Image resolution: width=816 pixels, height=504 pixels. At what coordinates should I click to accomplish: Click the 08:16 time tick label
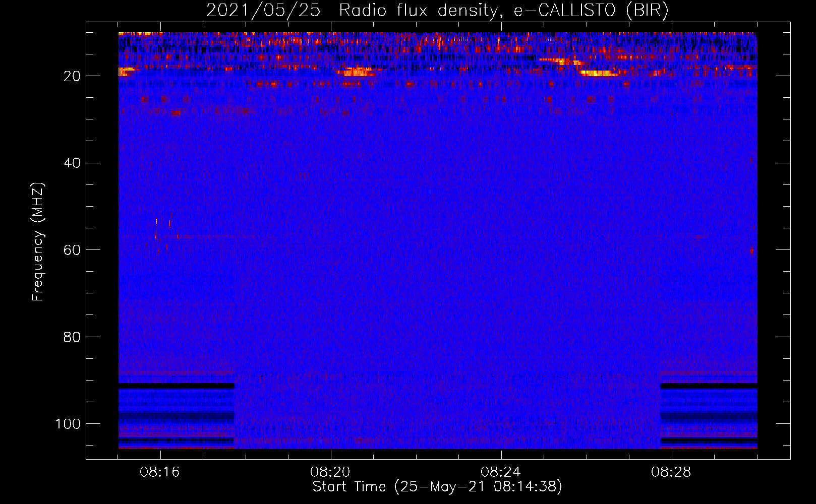coord(160,472)
